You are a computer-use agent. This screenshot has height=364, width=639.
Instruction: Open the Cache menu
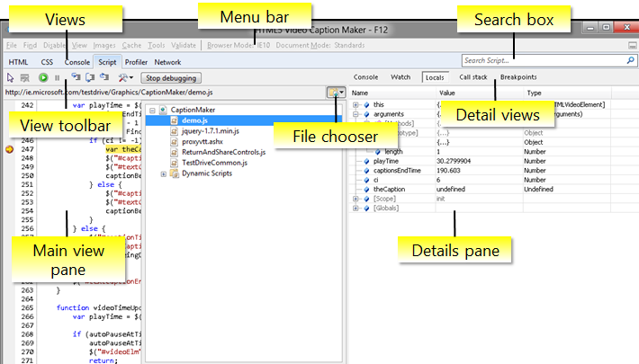coord(131,45)
